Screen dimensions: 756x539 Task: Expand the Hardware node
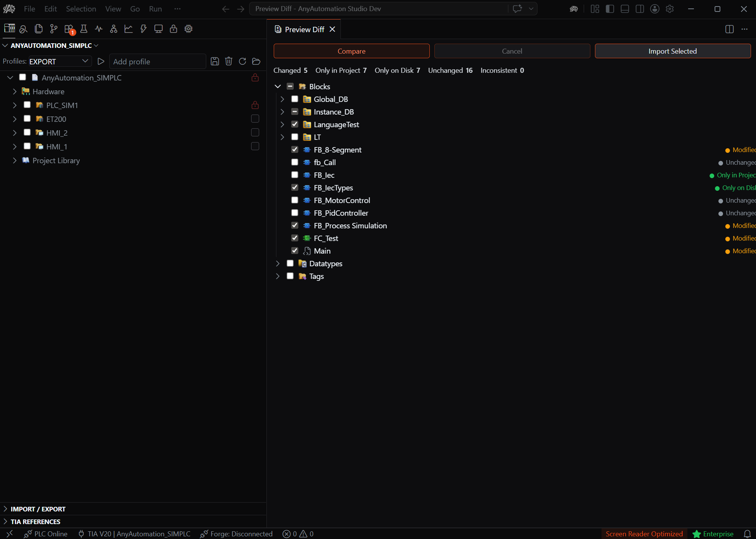(x=15, y=92)
